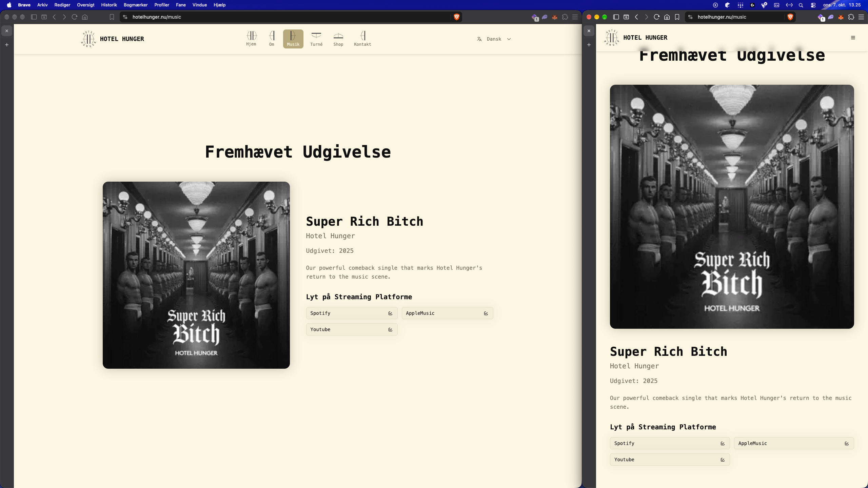The image size is (868, 488).
Task: Click album cover in left window
Action: (196, 275)
